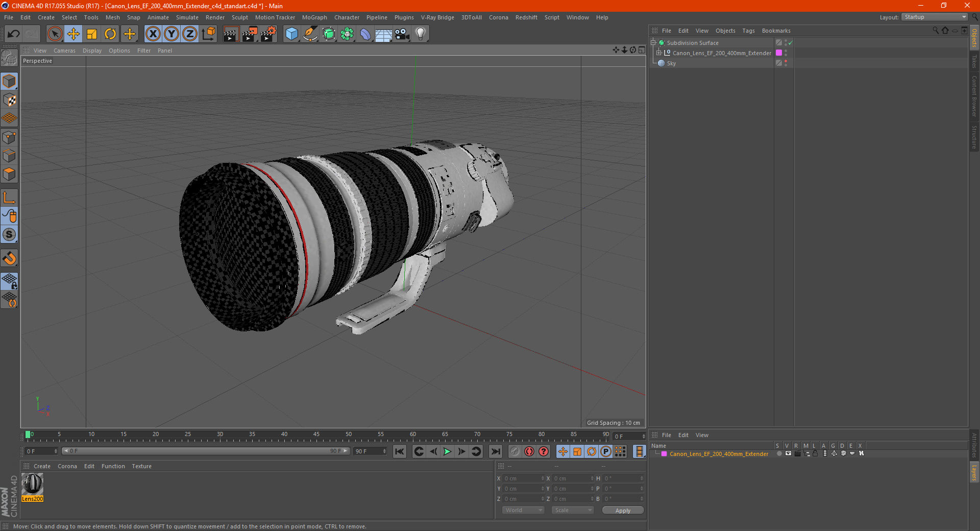
Task: Toggle Z axis lock
Action: (x=190, y=34)
